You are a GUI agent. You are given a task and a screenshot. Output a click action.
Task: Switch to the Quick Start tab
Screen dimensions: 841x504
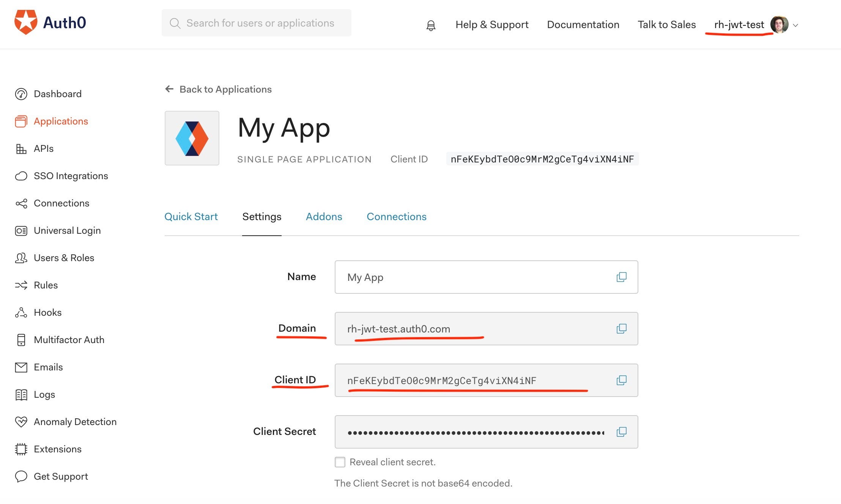pos(191,216)
